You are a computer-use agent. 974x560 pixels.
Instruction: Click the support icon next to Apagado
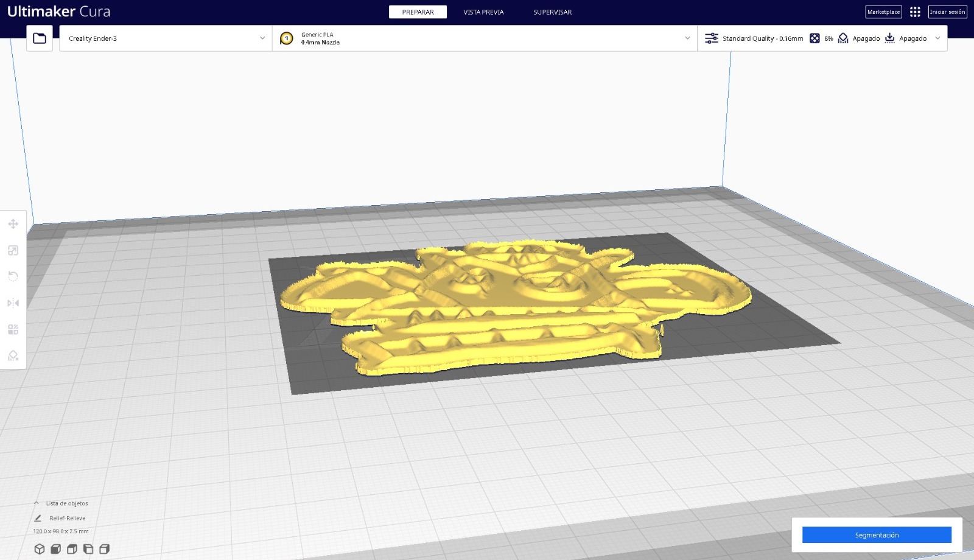click(843, 38)
